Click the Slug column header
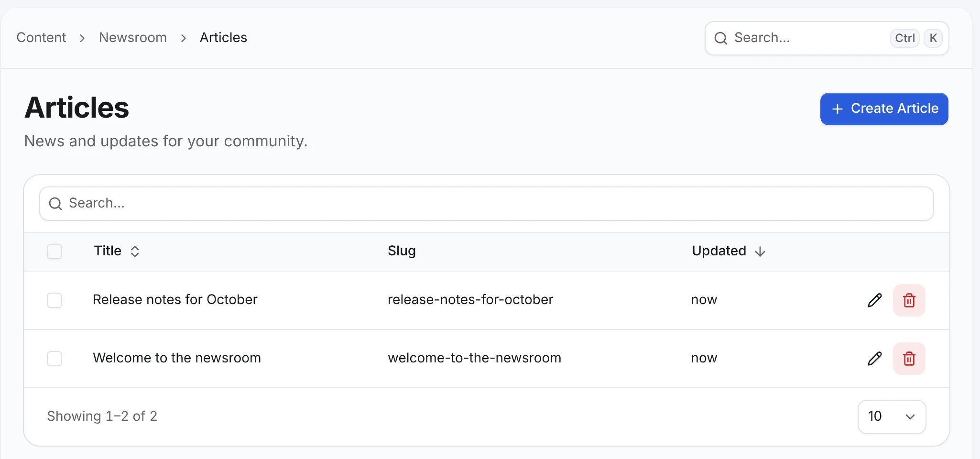 click(x=402, y=251)
